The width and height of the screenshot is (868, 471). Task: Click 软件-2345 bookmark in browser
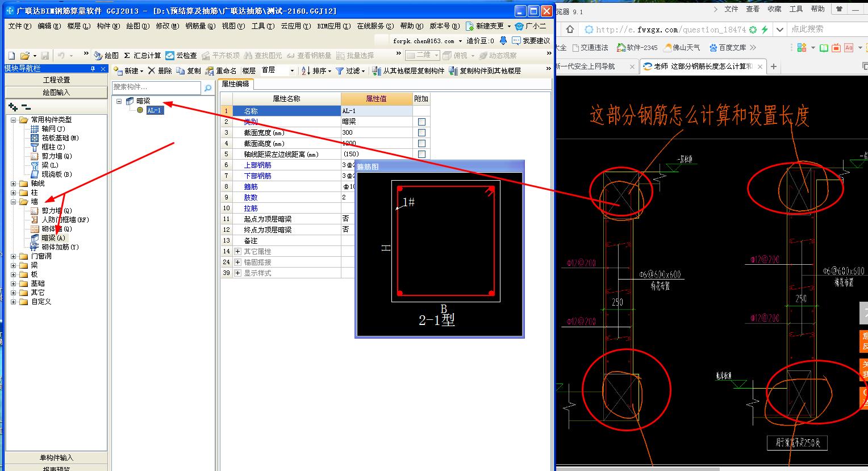[637, 47]
